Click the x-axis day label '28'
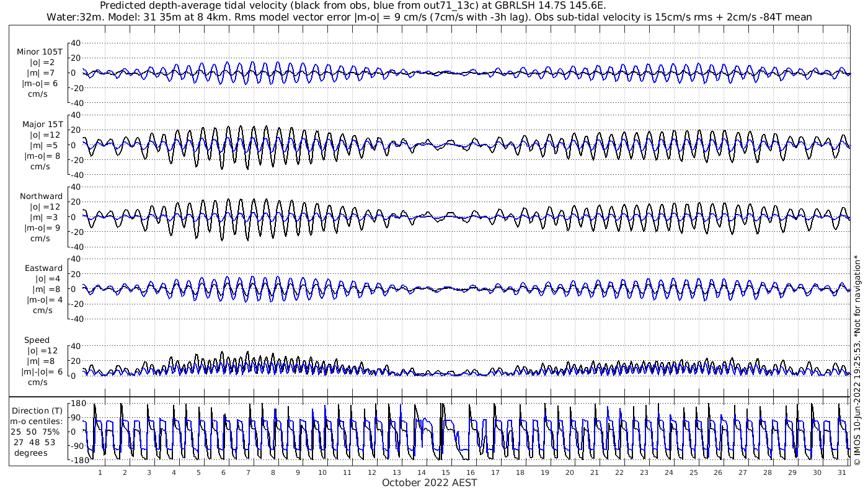This screenshot has width=868, height=496. coord(768,472)
